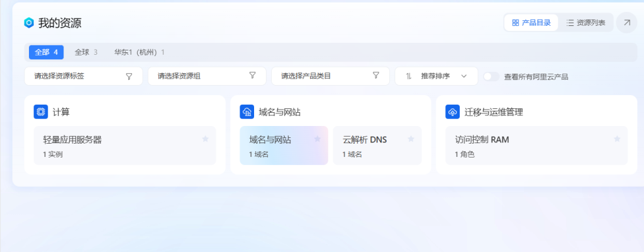
Task: Open the 推荐排序 sort dropdown
Action: click(x=436, y=76)
